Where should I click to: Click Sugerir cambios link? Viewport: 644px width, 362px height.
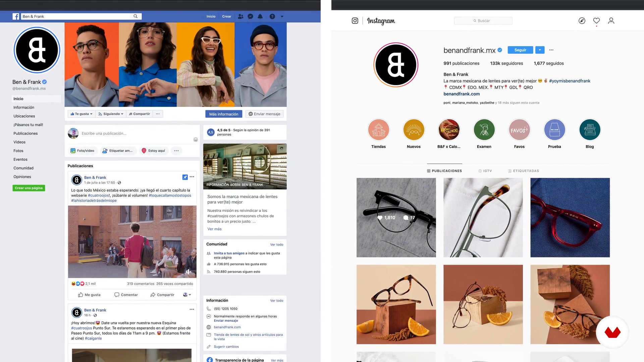pyautogui.click(x=226, y=347)
